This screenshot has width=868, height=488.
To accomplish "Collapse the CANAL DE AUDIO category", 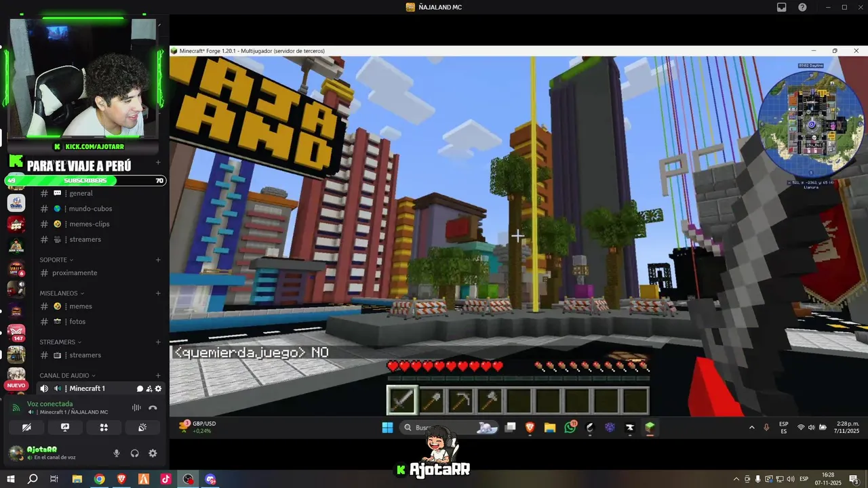I will click(68, 375).
